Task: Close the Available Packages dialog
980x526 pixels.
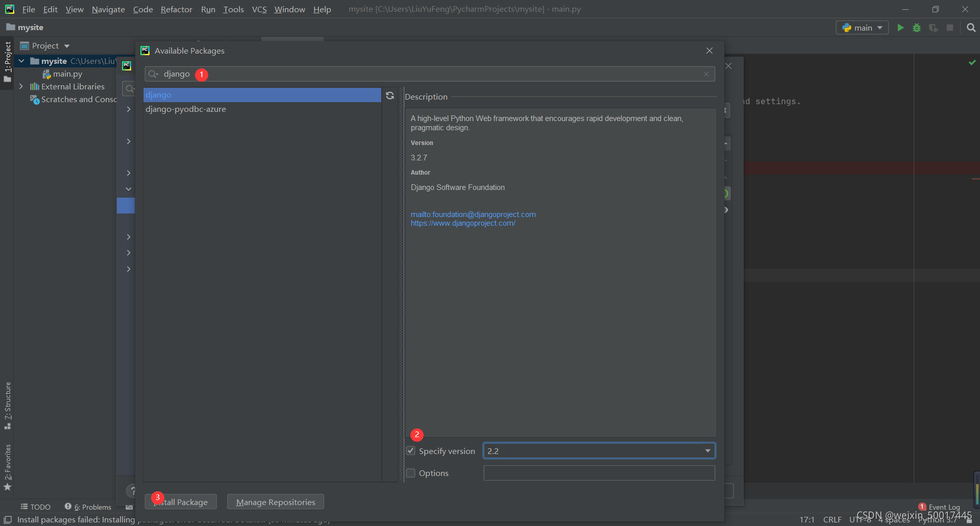Action: 709,51
